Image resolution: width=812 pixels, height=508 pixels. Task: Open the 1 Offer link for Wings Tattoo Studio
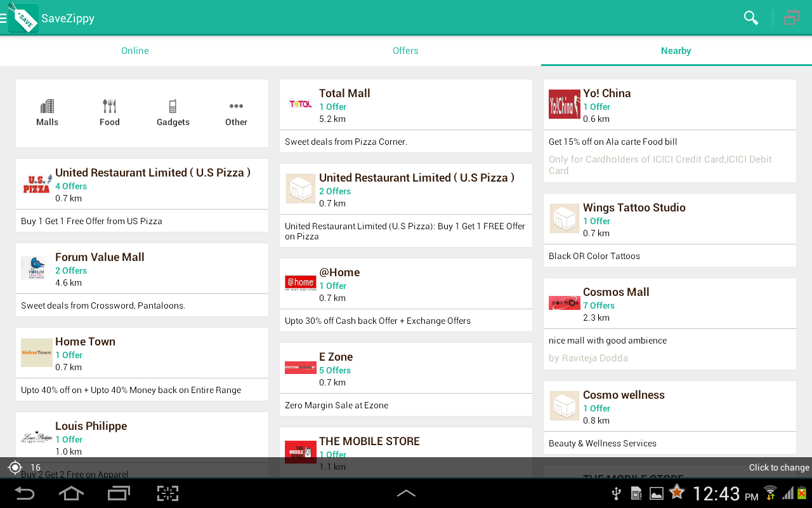click(x=596, y=221)
